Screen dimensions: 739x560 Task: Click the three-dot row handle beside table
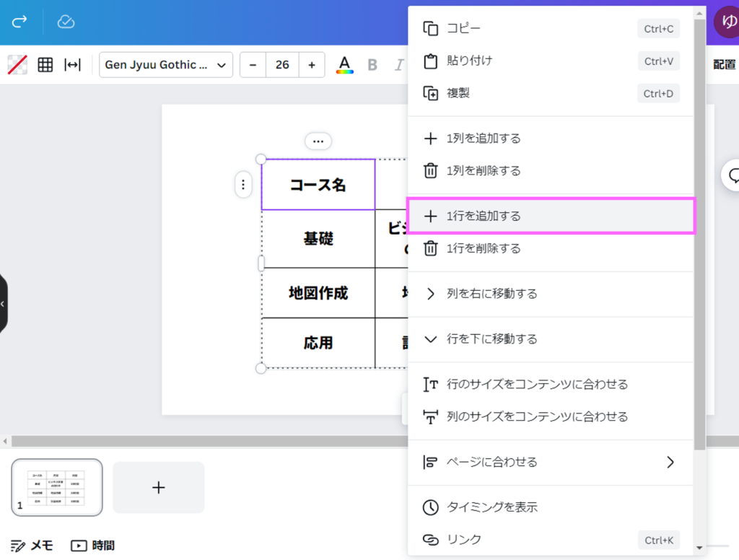(243, 185)
